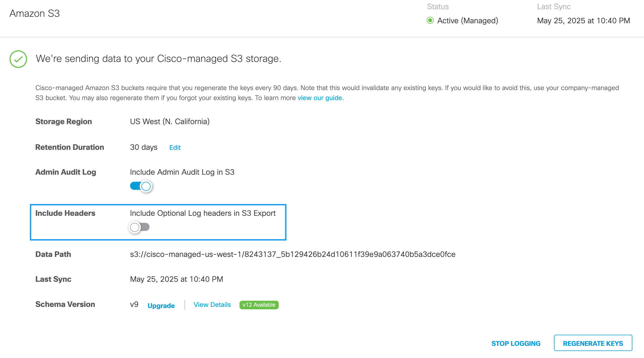Select the S3 data path text

click(293, 254)
